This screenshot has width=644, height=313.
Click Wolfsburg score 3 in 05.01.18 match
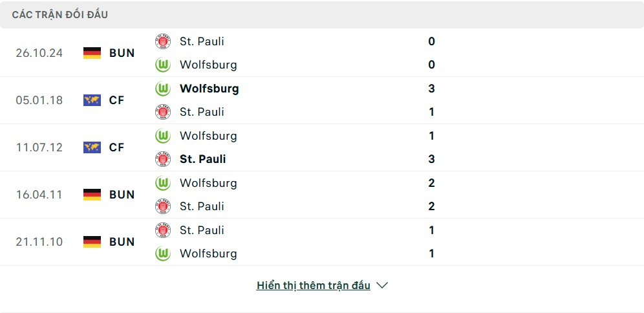[x=431, y=89]
